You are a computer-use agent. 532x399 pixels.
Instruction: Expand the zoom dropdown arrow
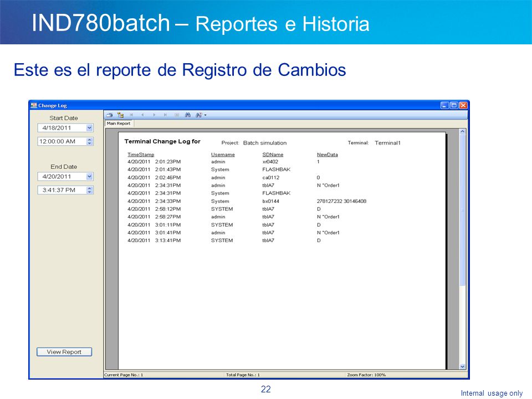tap(205, 115)
